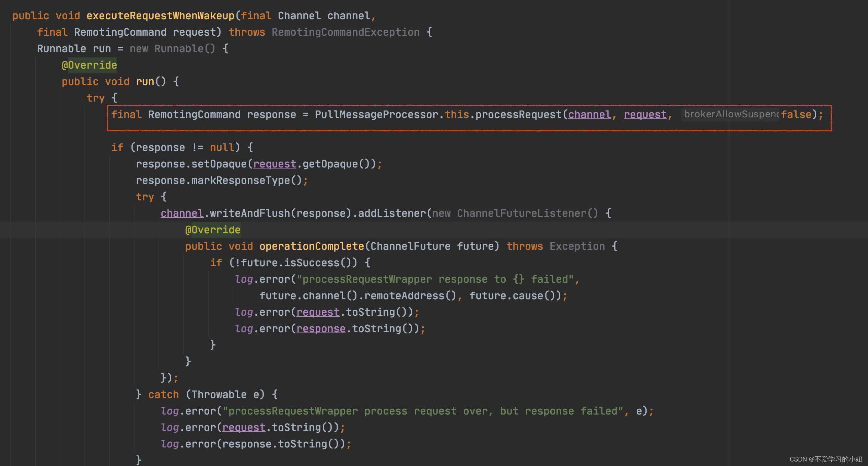This screenshot has width=868, height=466.
Task: Click 'Exception' in operationComplete throws clause
Action: pos(577,246)
